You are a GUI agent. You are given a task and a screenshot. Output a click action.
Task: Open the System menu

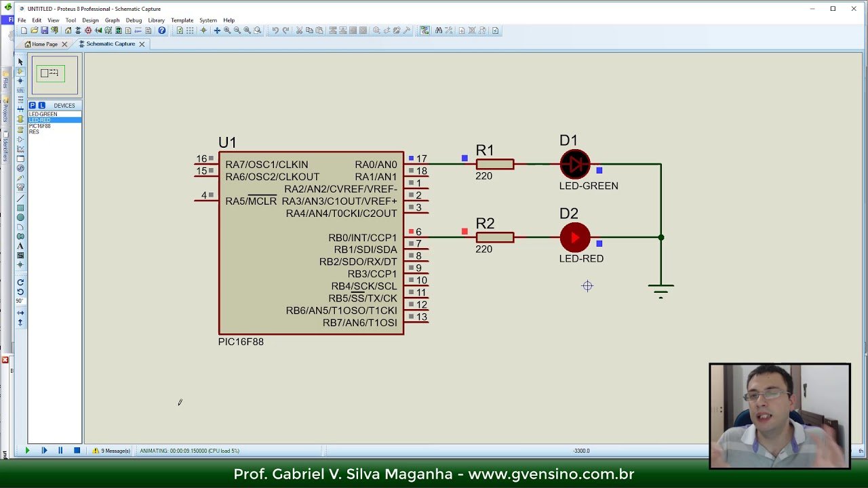click(x=208, y=20)
